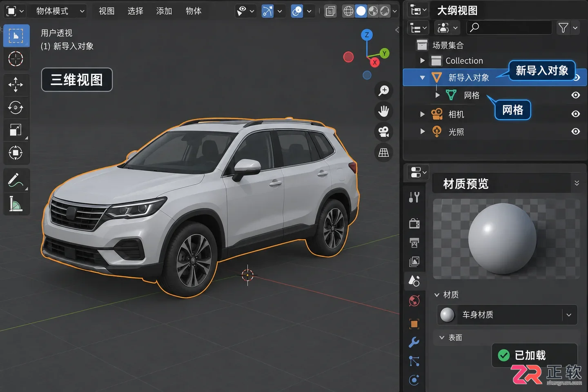Hide the 光照 object in outliner
The width and height of the screenshot is (588, 392).
(x=576, y=131)
